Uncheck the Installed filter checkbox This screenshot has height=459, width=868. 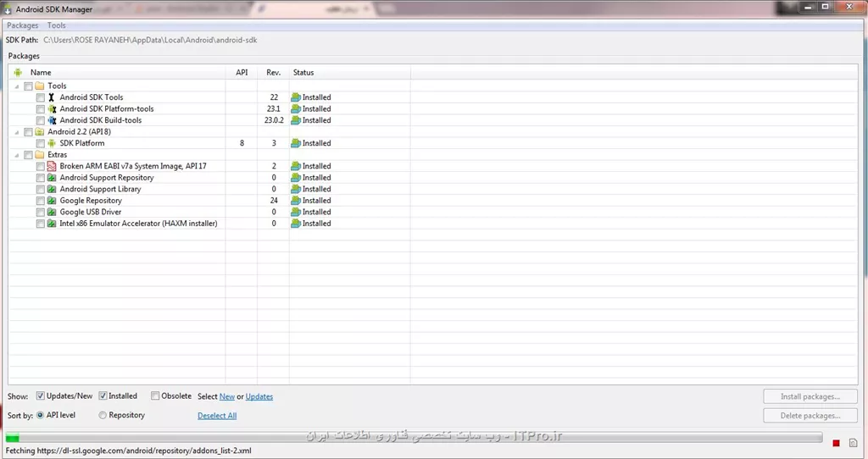[x=103, y=396]
